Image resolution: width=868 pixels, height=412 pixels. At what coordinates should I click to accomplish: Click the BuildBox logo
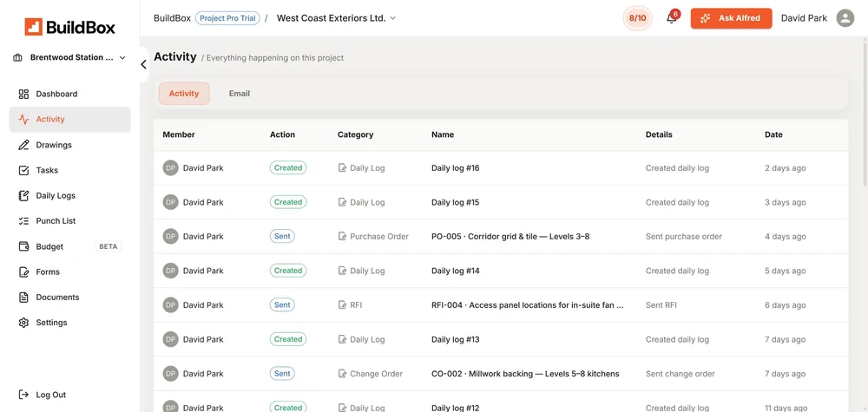point(69,27)
